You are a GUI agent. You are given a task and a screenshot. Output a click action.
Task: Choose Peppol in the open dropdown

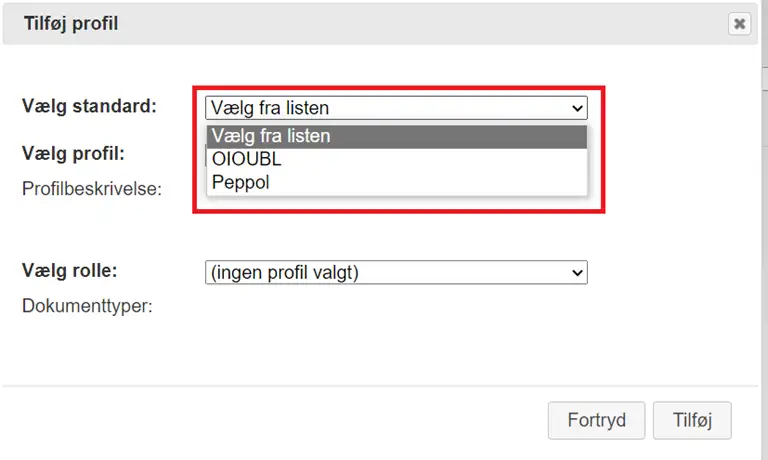click(x=240, y=183)
